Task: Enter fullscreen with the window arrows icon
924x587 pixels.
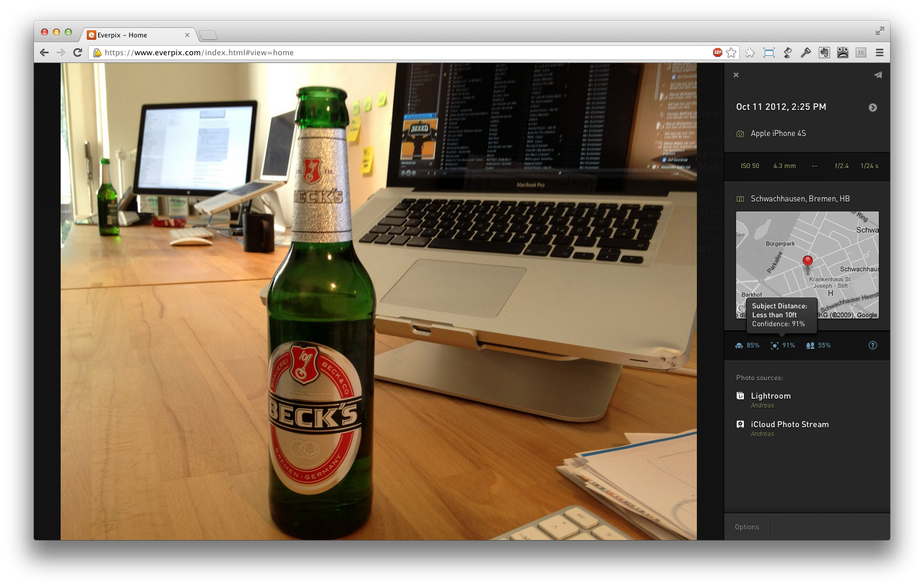Action: (880, 31)
